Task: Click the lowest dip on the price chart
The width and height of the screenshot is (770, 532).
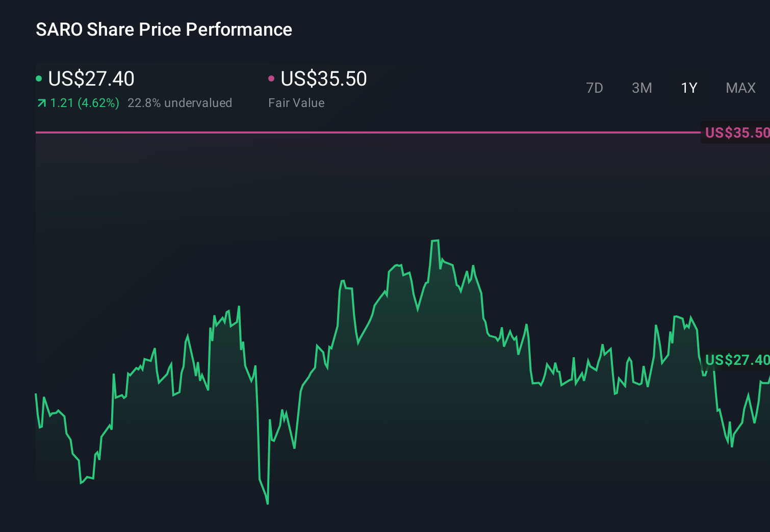Action: coord(267,503)
